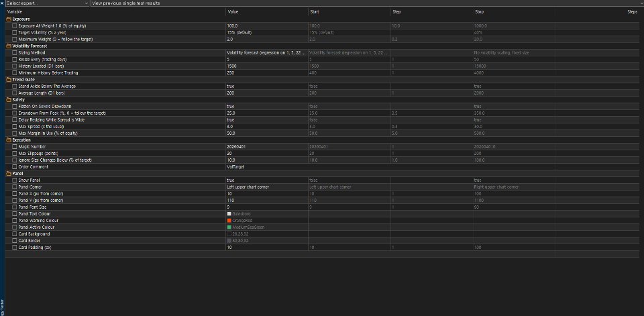Check the Show Panel checkbox
This screenshot has height=316, width=644.
[x=14, y=180]
